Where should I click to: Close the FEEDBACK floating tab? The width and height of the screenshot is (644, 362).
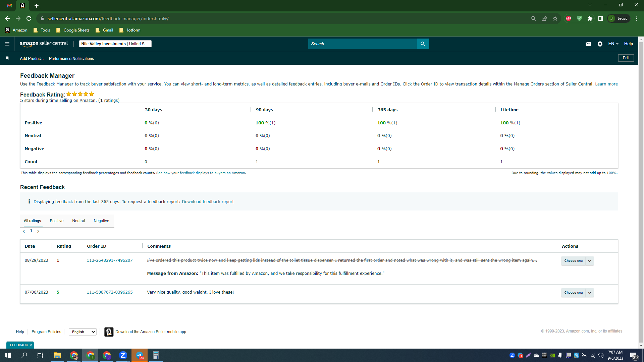pyautogui.click(x=31, y=345)
